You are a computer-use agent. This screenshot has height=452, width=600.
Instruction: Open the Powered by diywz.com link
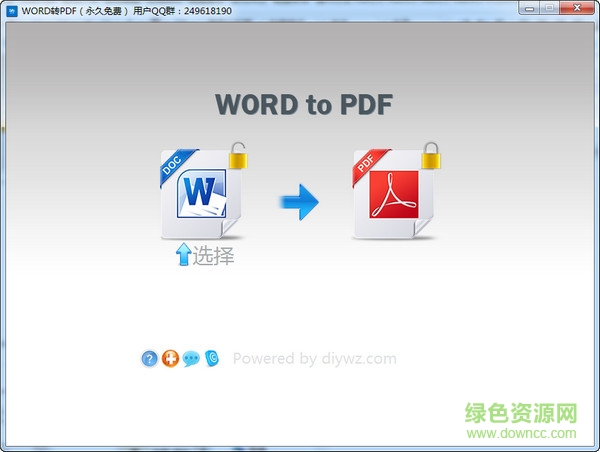point(315,359)
